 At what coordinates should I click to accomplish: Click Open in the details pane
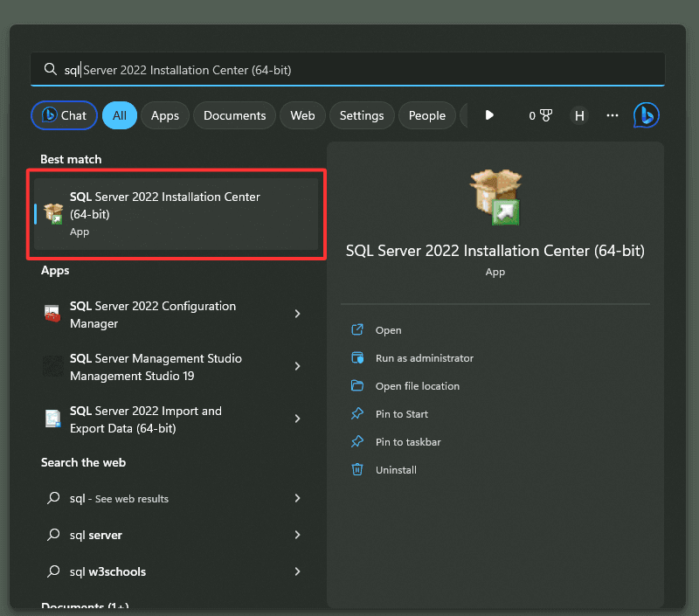pyautogui.click(x=388, y=330)
